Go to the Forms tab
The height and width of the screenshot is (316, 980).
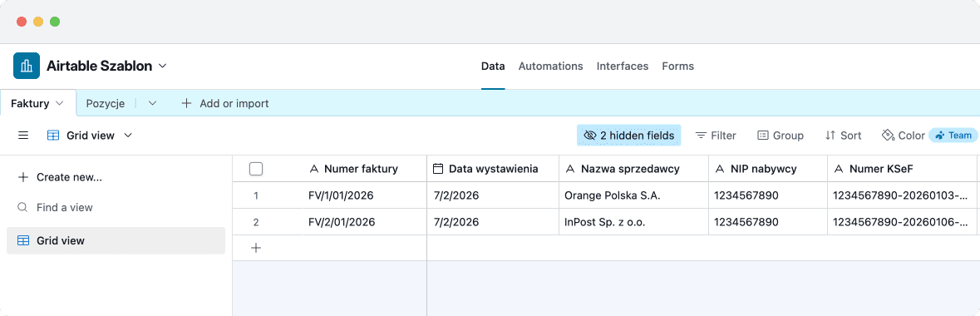tap(678, 66)
